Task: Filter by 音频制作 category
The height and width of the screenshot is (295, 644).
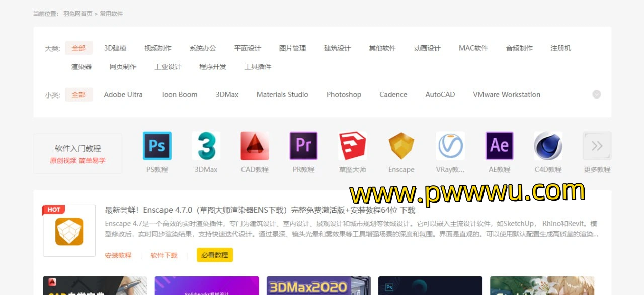Action: pyautogui.click(x=519, y=48)
